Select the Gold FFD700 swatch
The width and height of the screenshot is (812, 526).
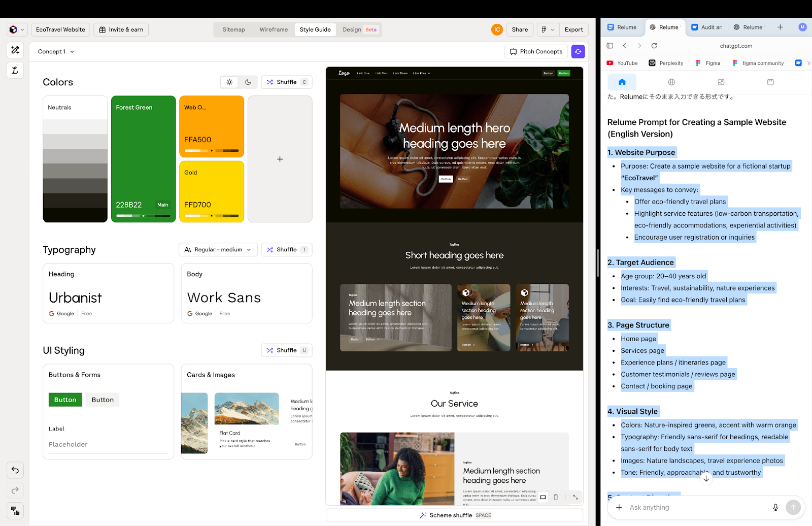point(212,191)
